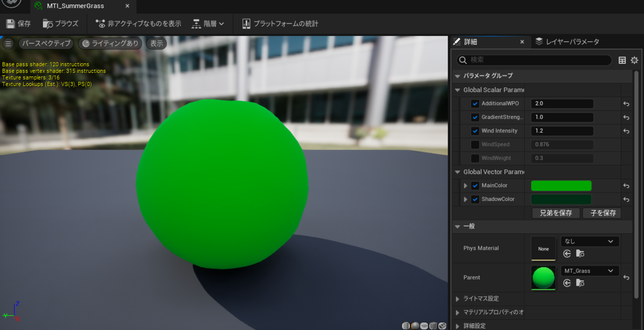Collapse the Global Vector Parameter section
The image size is (644, 330).
pos(458,172)
